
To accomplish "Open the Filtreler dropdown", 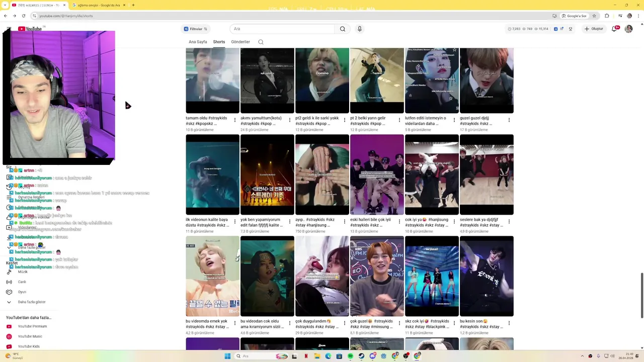I will tap(196, 29).
